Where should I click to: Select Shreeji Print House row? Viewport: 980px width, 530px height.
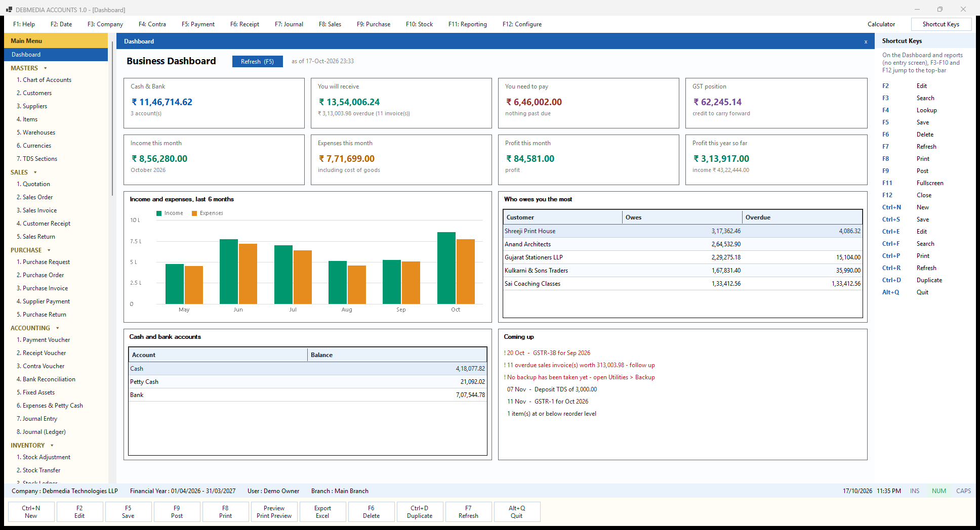click(682, 231)
